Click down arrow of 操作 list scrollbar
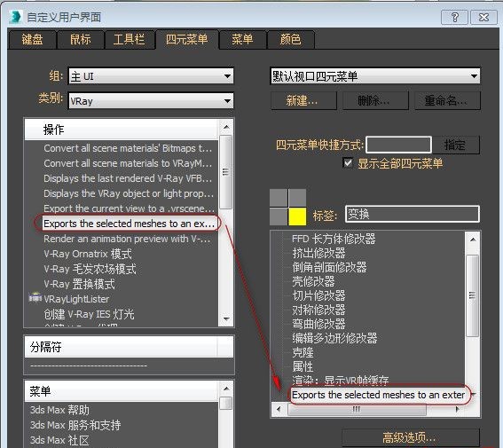The width and height of the screenshot is (503, 448). click(x=226, y=319)
